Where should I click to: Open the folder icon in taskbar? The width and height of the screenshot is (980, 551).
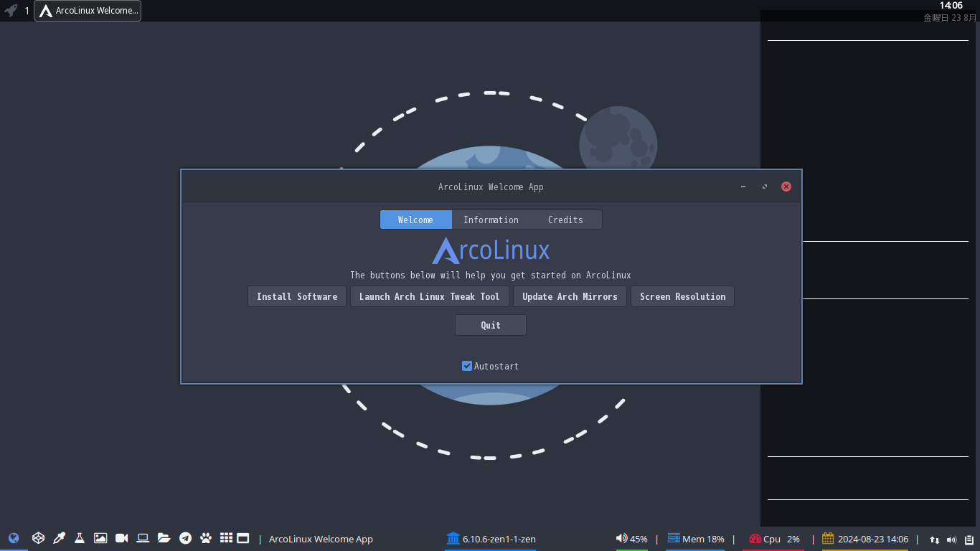tap(164, 538)
